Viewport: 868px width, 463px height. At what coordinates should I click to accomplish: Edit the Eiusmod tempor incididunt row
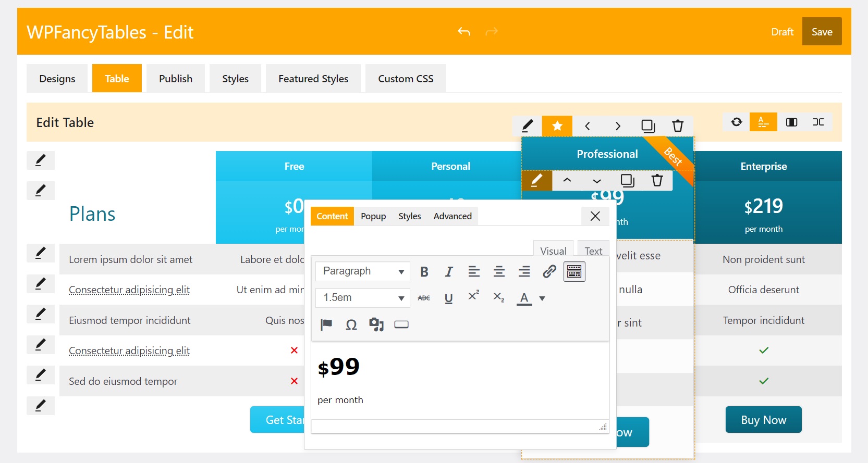[41, 314]
